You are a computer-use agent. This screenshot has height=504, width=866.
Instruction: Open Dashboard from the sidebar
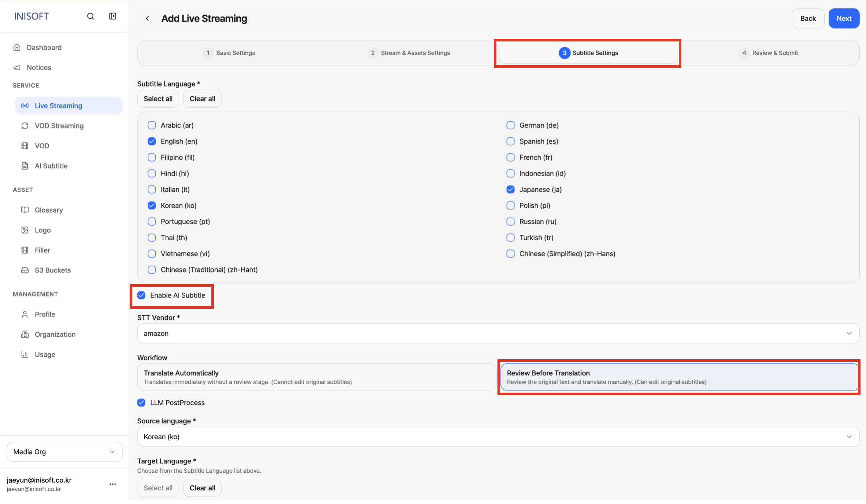[x=44, y=47]
